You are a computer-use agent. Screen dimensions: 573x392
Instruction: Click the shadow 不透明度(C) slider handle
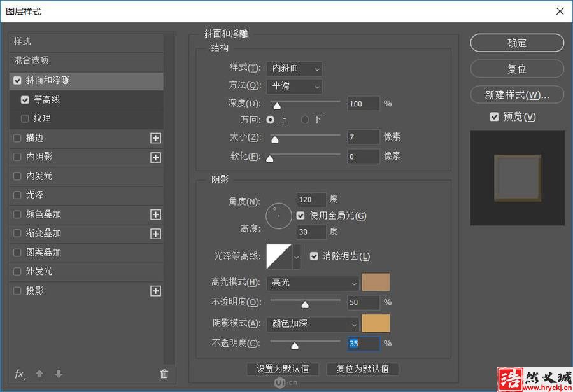point(295,346)
